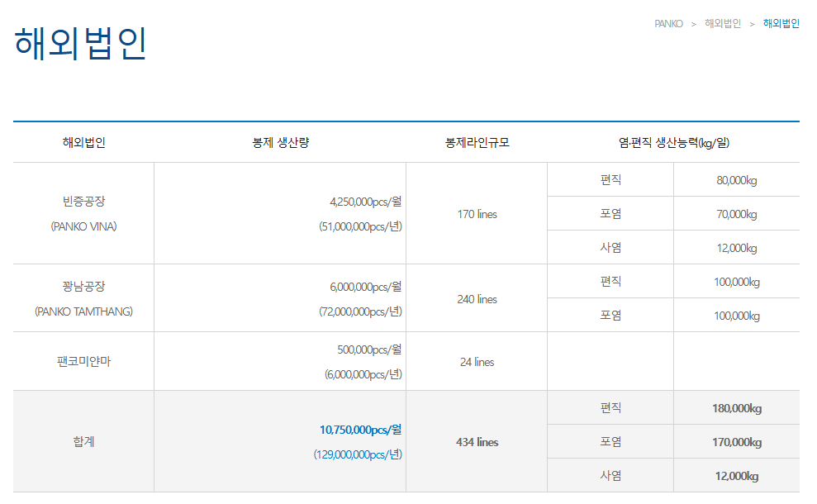Click the bold 434 lines total cell

coord(476,441)
